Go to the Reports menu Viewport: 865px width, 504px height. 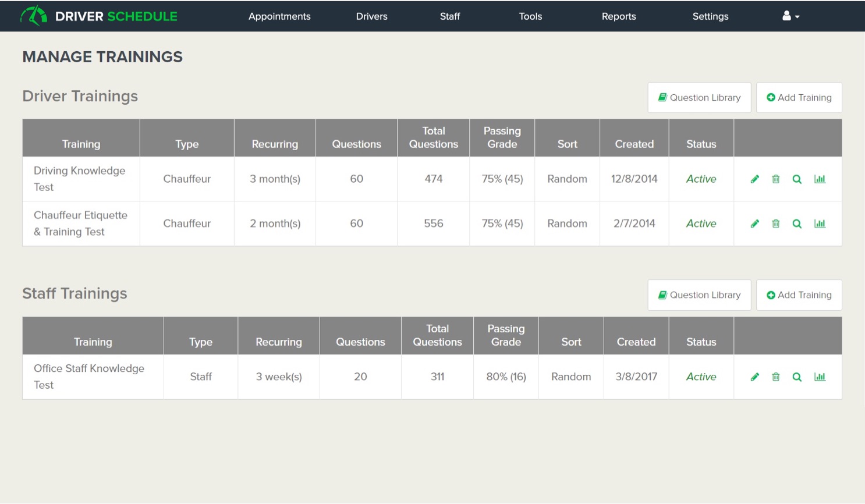click(618, 16)
